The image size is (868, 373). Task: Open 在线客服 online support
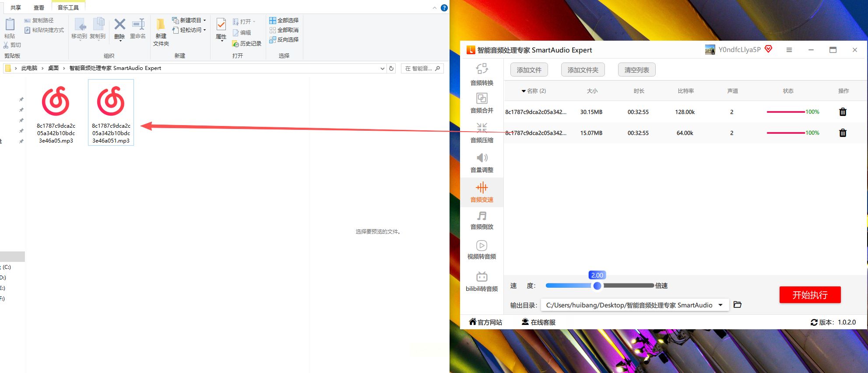coord(538,322)
